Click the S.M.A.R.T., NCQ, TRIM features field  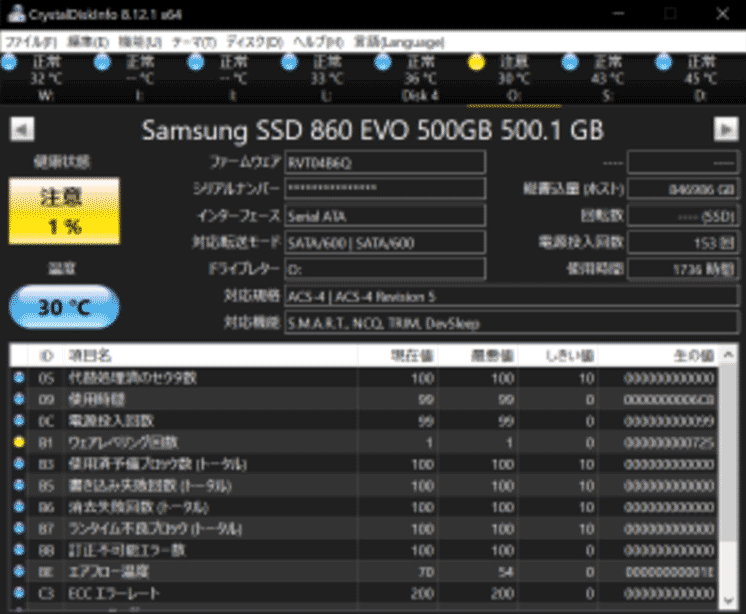[511, 323]
